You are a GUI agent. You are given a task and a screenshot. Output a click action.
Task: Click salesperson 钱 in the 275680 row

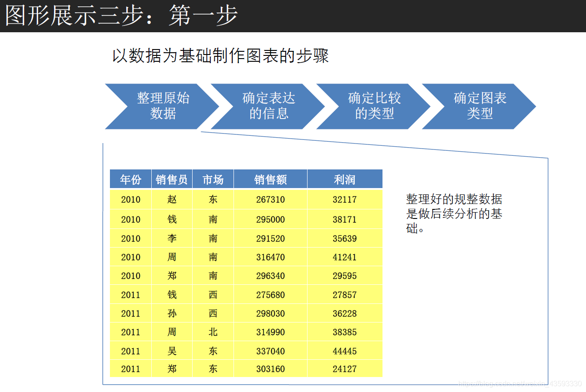point(172,295)
